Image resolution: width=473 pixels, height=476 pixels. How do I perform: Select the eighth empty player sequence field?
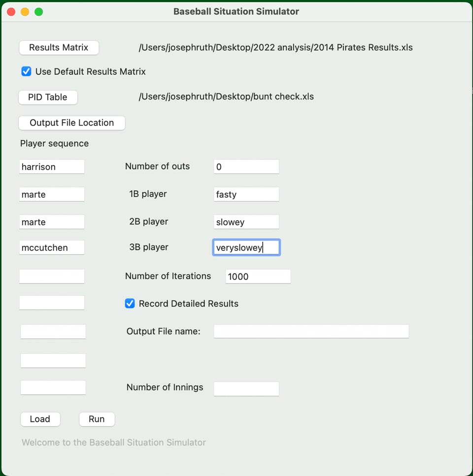(53, 361)
